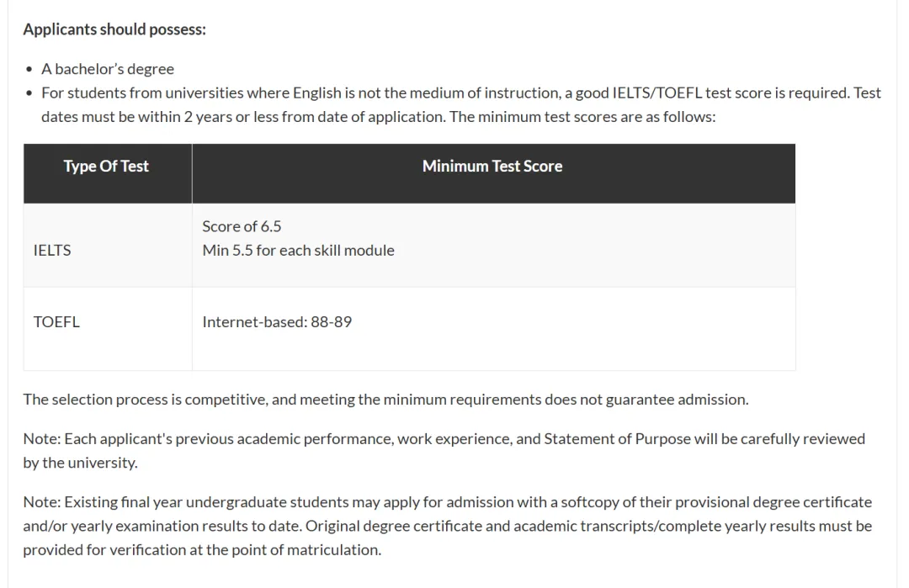Click the "Internet-based: 88-89" score cell

click(x=277, y=321)
